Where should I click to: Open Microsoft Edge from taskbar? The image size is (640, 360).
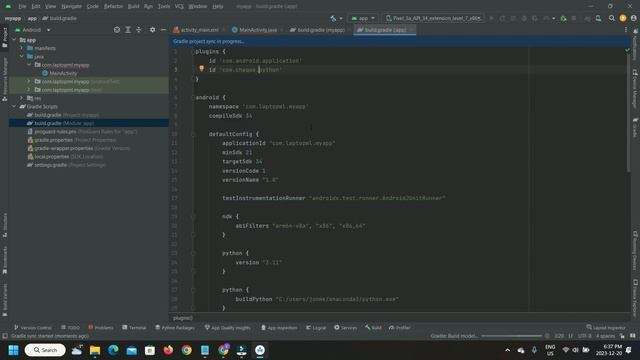tap(113, 350)
